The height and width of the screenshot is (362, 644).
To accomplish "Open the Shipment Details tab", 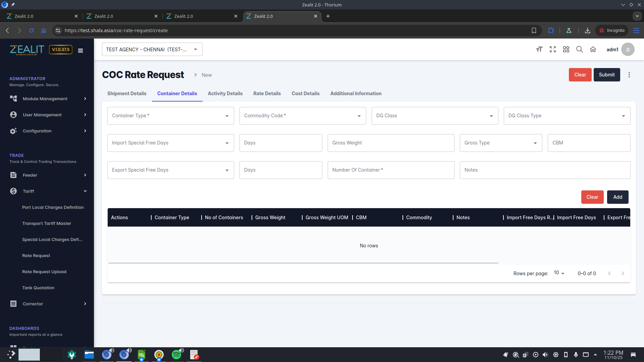I will tap(127, 94).
